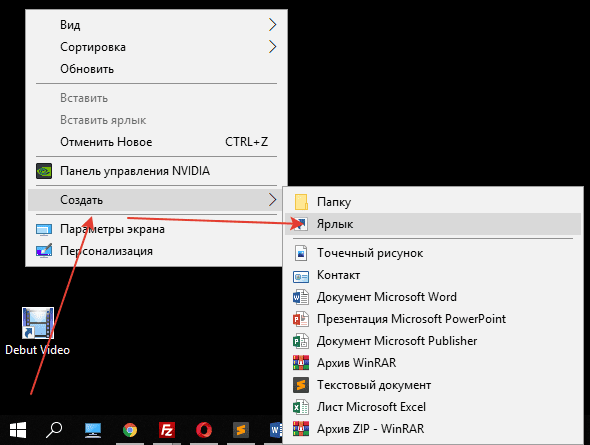The height and width of the screenshot is (445, 590).
Task: Open Параметры экрана from the menu
Action: (x=155, y=229)
